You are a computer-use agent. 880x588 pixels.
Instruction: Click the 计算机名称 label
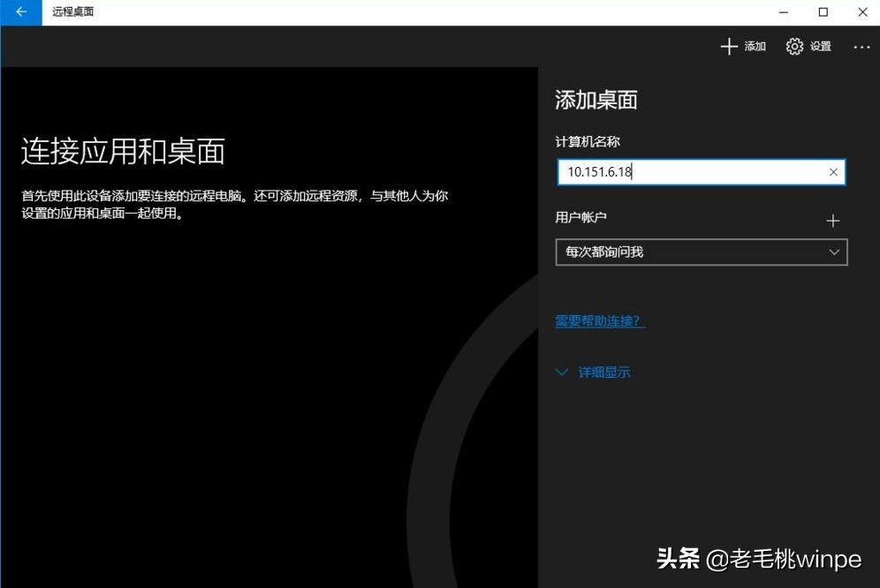[588, 141]
